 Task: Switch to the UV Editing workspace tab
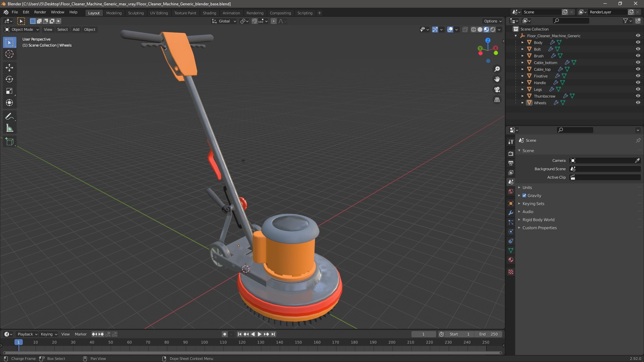point(159,13)
